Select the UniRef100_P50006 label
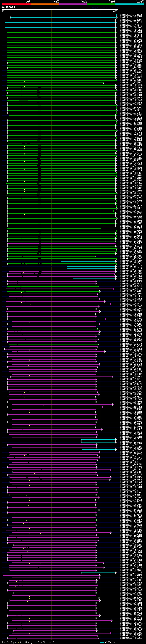Image resolution: width=146 pixels, height=644 pixels. click(x=131, y=259)
